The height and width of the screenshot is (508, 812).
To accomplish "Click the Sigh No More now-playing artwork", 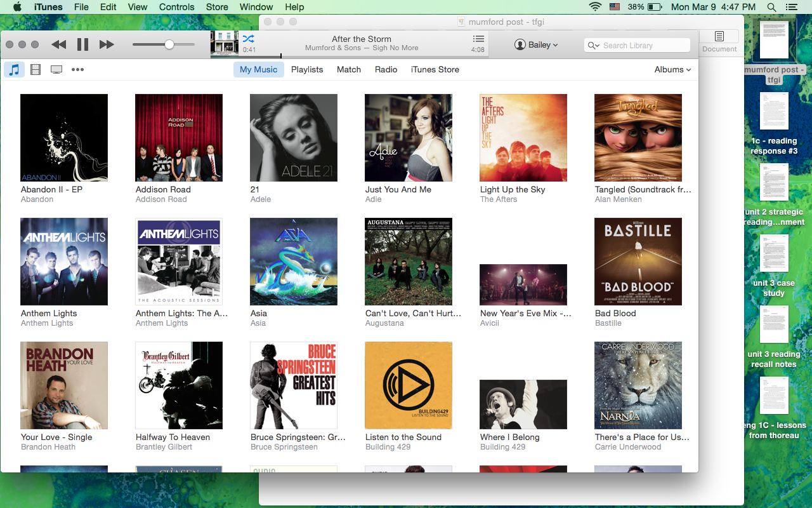I will click(225, 44).
